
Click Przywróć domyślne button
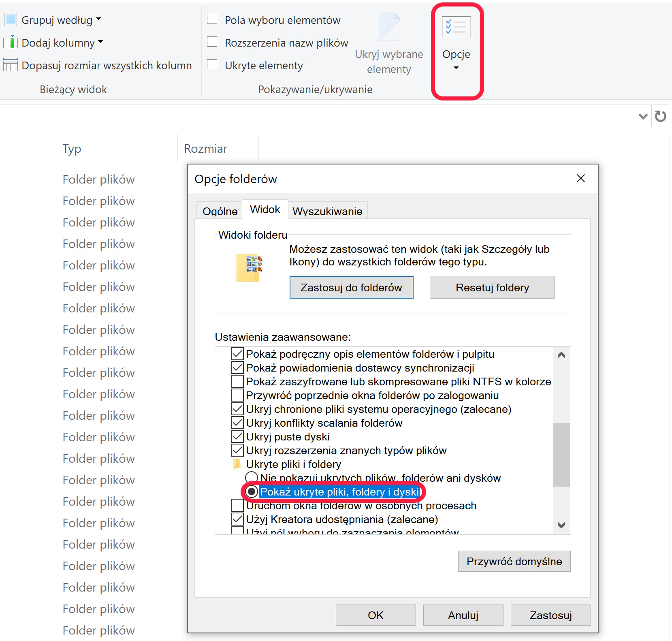point(514,561)
